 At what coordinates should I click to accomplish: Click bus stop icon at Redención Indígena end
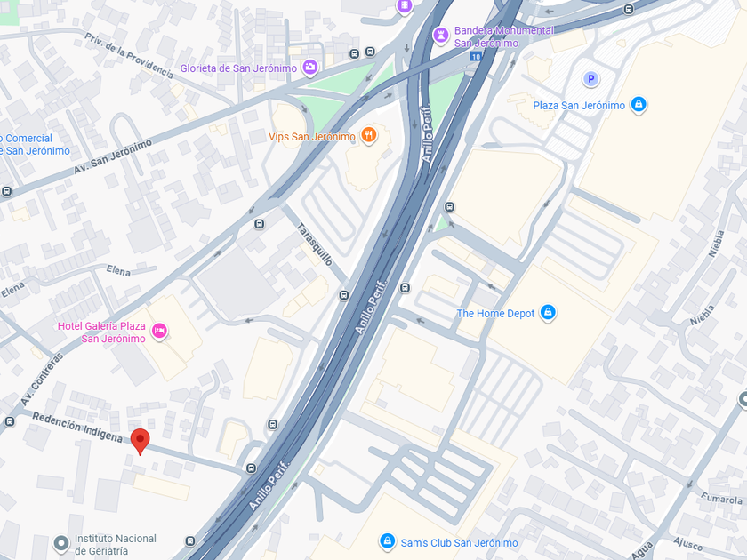pos(252,468)
